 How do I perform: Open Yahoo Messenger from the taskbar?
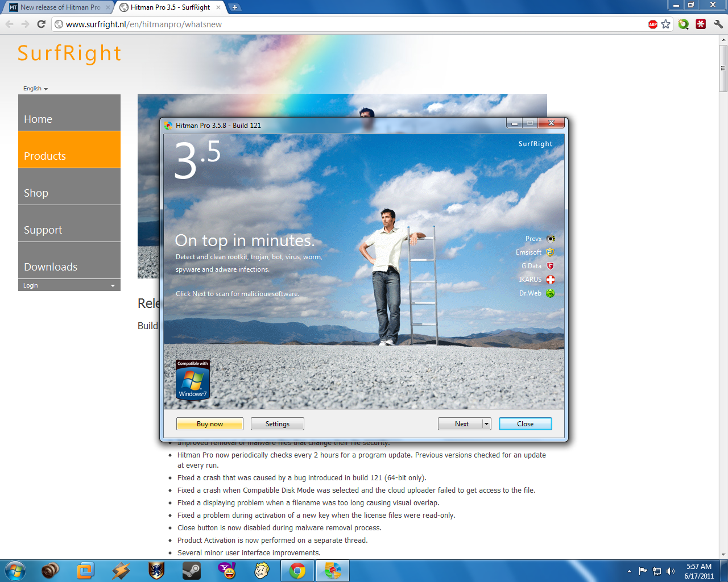pos(227,571)
